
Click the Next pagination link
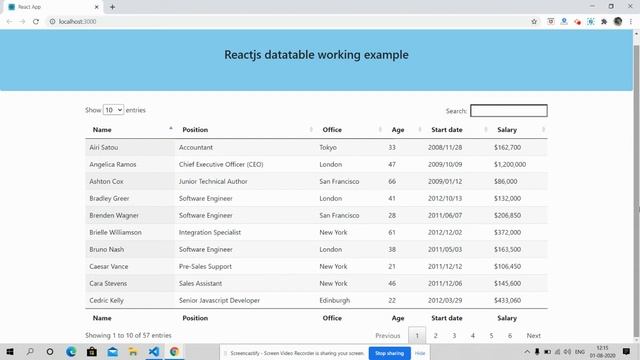(533, 336)
